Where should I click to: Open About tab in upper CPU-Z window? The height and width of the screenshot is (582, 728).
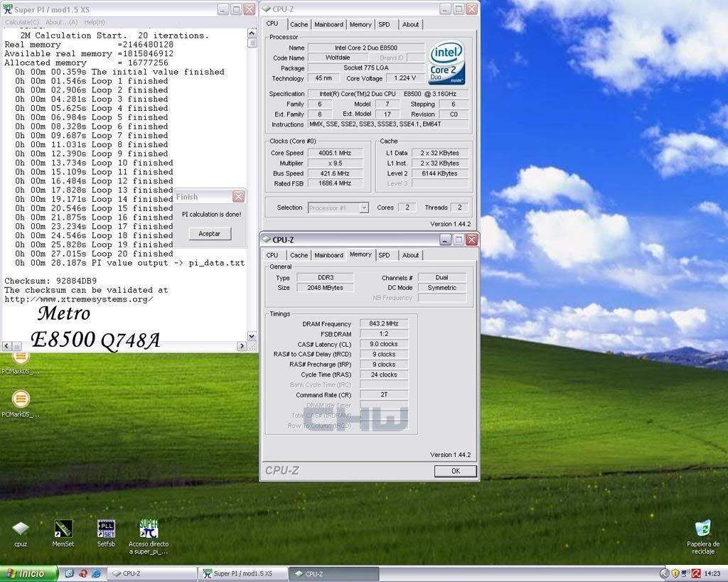click(410, 25)
